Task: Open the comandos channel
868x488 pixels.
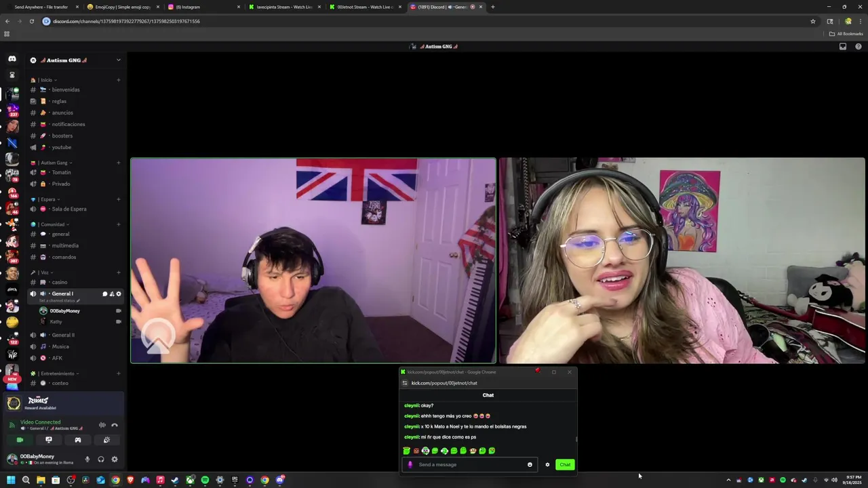Action: (75, 257)
